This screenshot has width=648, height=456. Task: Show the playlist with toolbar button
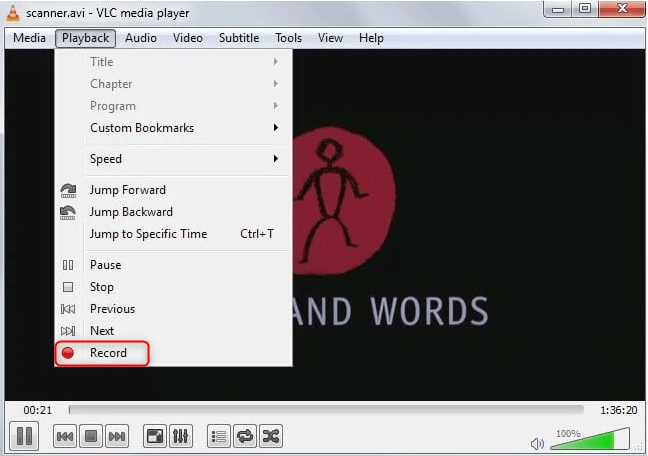point(219,436)
